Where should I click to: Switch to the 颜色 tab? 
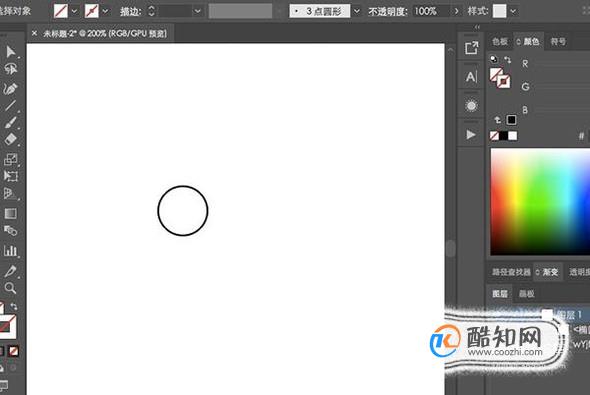point(531,42)
